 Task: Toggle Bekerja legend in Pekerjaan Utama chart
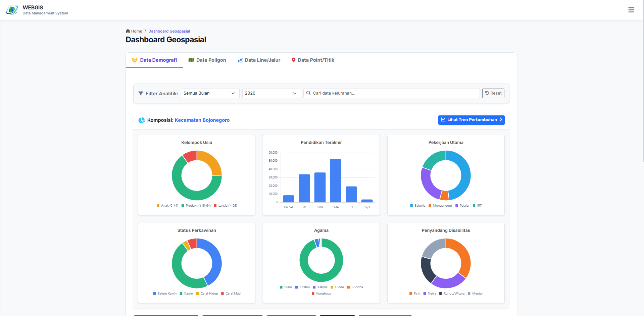(x=417, y=206)
